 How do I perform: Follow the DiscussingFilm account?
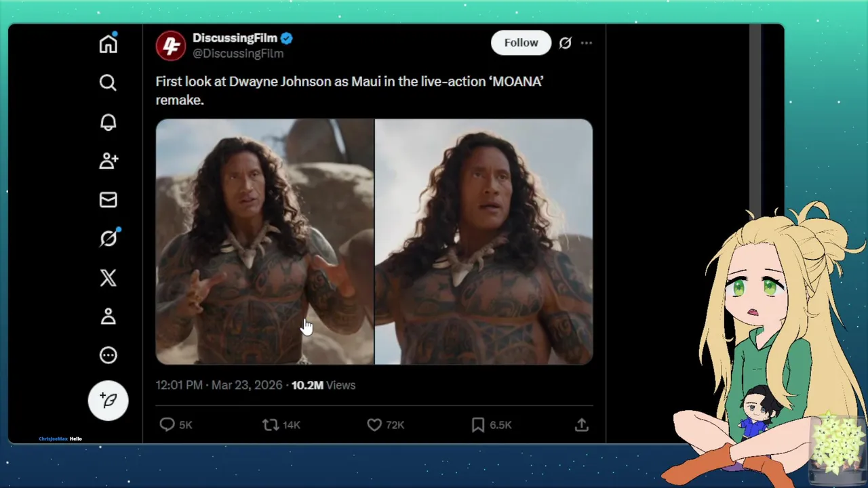521,43
